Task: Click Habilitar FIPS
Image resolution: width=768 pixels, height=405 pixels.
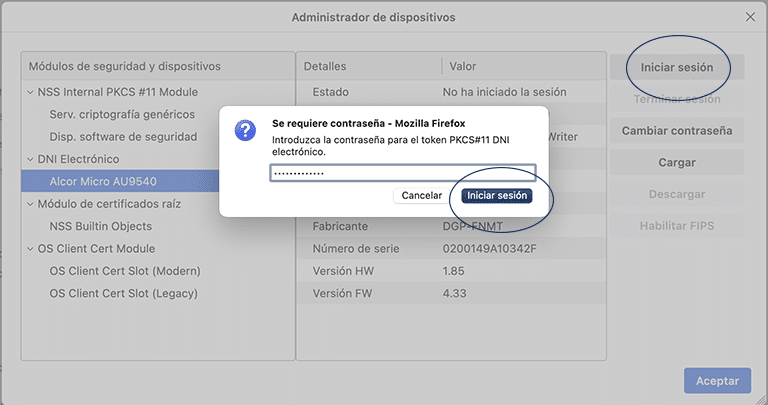Action: tap(677, 226)
